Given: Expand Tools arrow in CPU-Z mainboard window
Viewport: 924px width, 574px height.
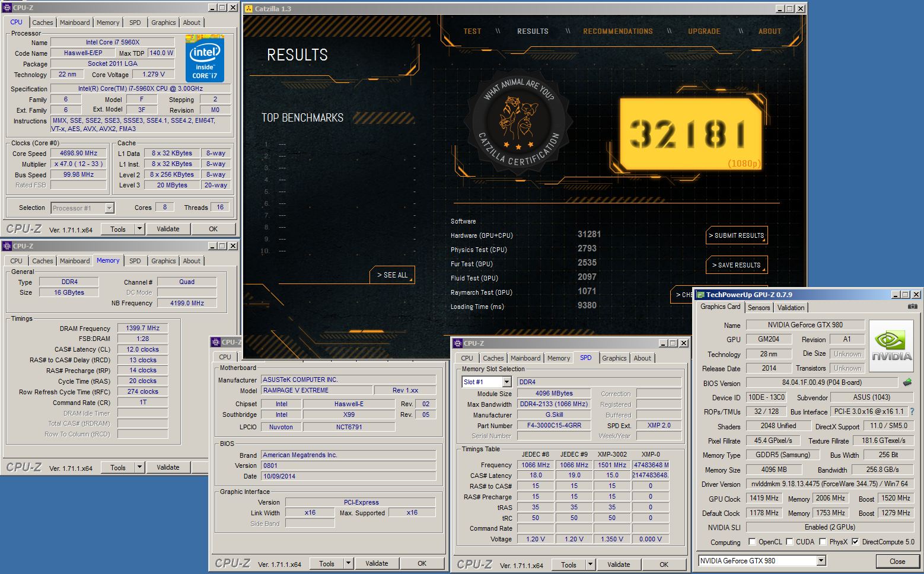Looking at the screenshot, I should 348,563.
